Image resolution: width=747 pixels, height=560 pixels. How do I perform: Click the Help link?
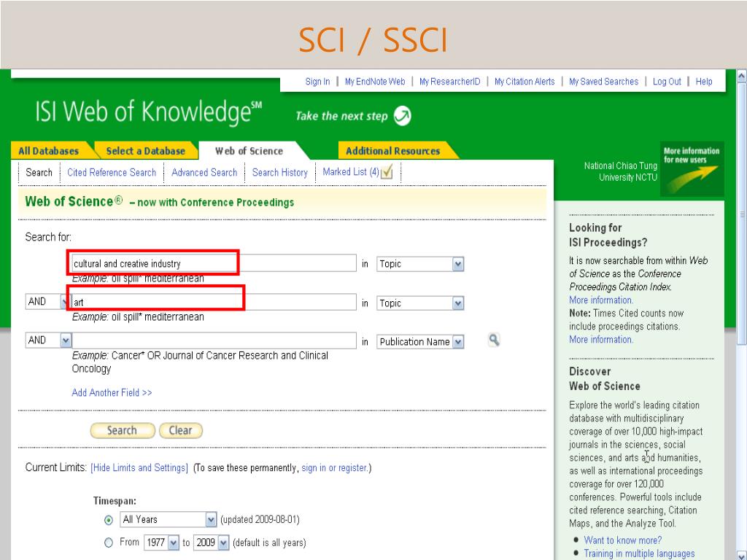tap(704, 82)
